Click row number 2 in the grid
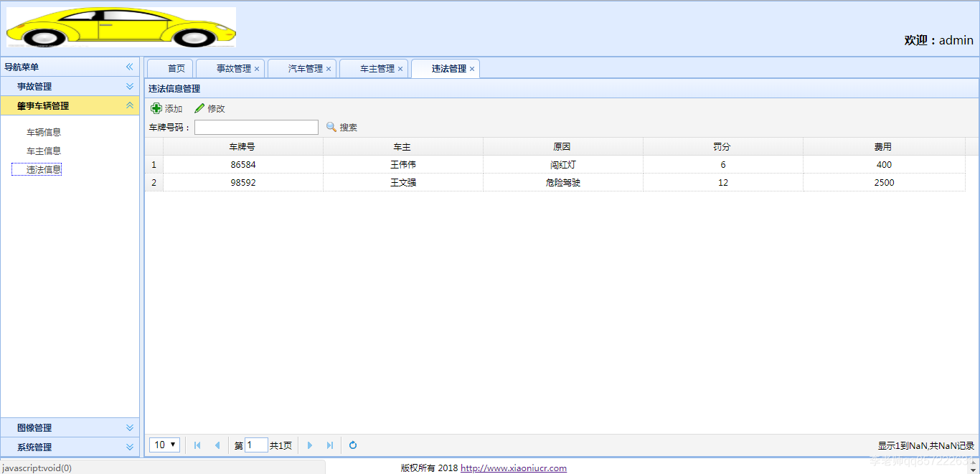 [154, 182]
